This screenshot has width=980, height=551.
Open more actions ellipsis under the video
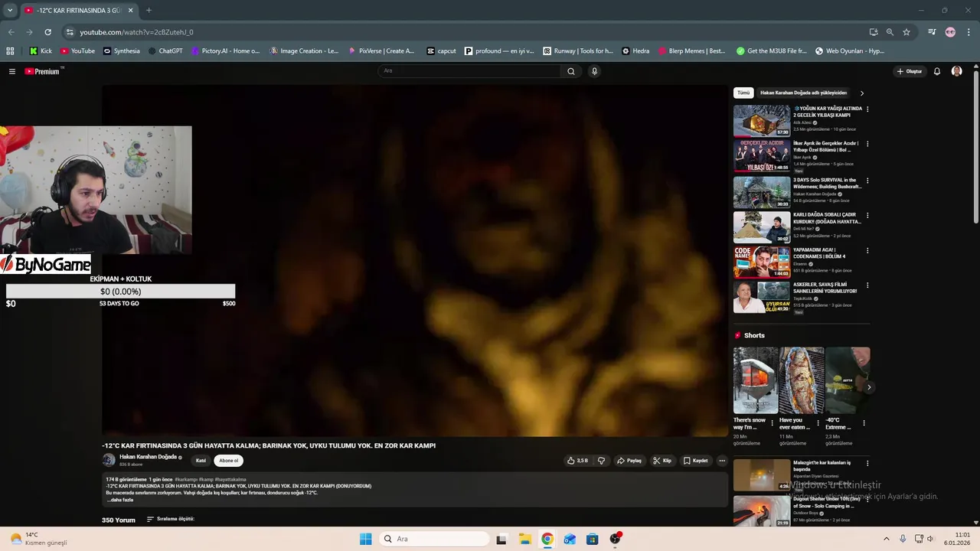coord(722,461)
